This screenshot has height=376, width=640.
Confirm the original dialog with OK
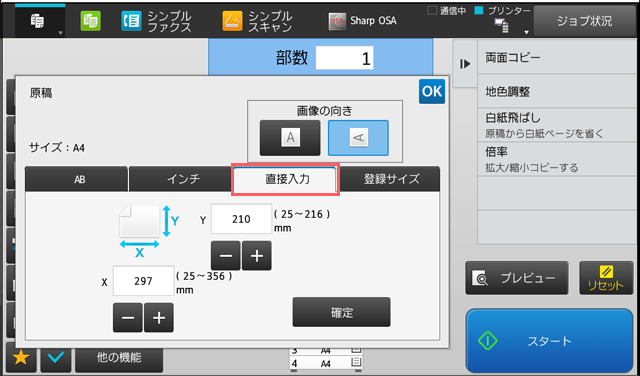pyautogui.click(x=432, y=91)
